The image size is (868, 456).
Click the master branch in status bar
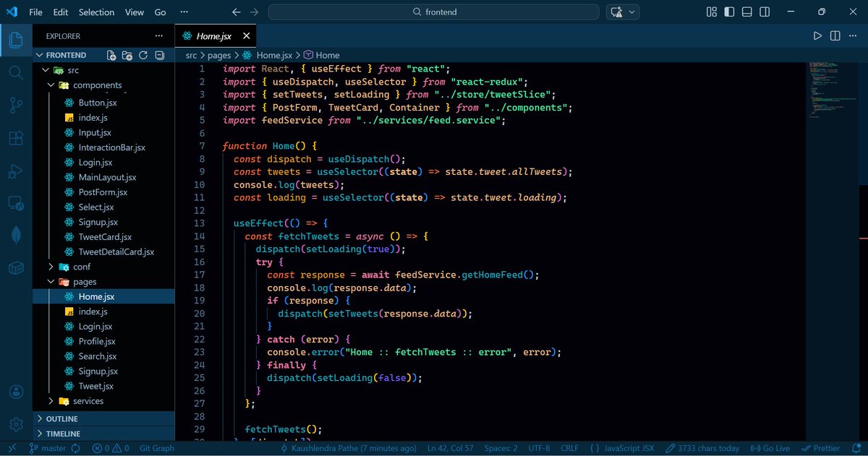pos(48,448)
